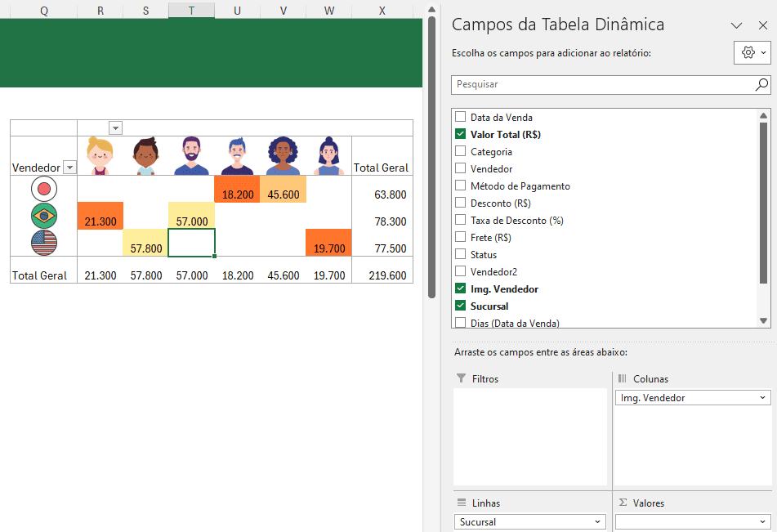Click the search magnifier in the Pesquisar box
Screen dimensions: 777x532
click(x=761, y=84)
